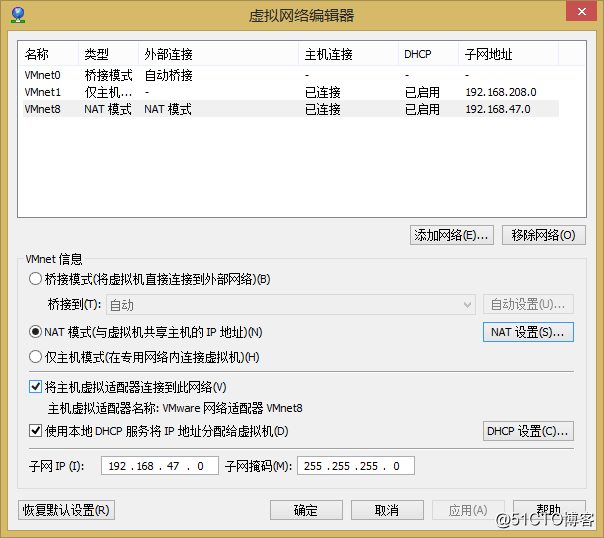Click the Virtual Network Editor title bar icon
Image resolution: width=604 pixels, height=538 pixels.
18,15
